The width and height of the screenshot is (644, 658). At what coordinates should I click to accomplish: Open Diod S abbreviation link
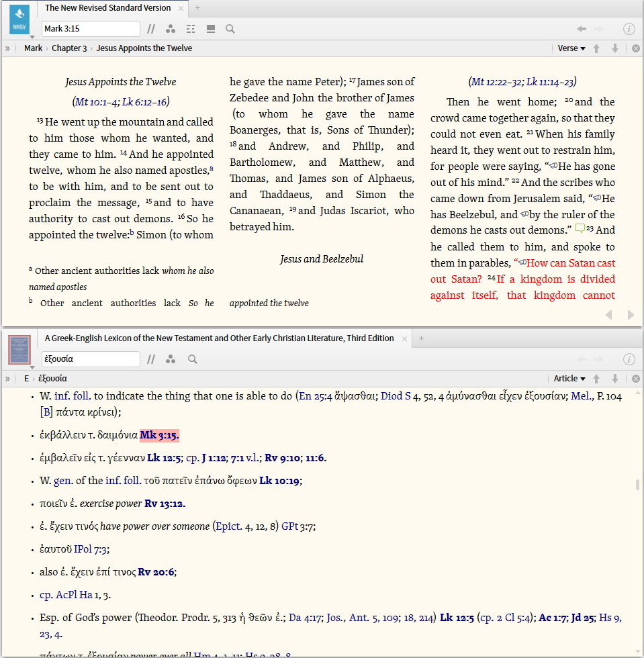(396, 396)
